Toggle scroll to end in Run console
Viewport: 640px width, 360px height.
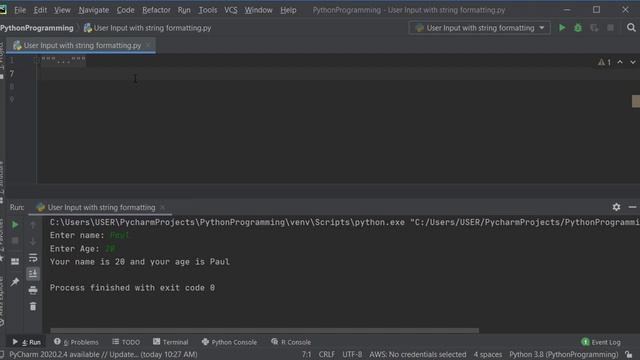pyautogui.click(x=33, y=273)
